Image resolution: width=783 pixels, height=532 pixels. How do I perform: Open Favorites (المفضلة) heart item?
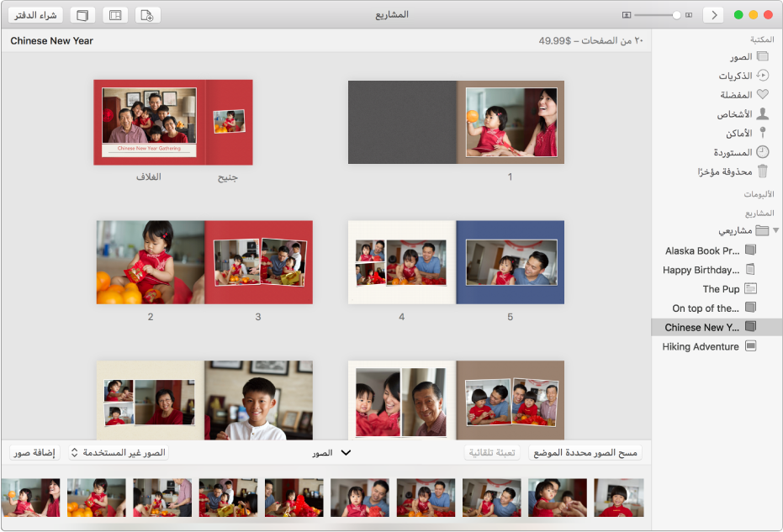point(743,95)
